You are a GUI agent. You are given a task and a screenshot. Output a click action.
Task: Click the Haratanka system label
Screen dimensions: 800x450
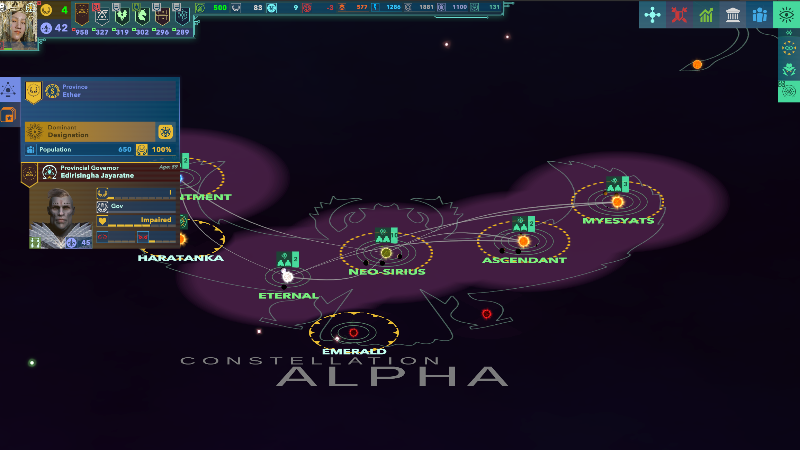181,258
